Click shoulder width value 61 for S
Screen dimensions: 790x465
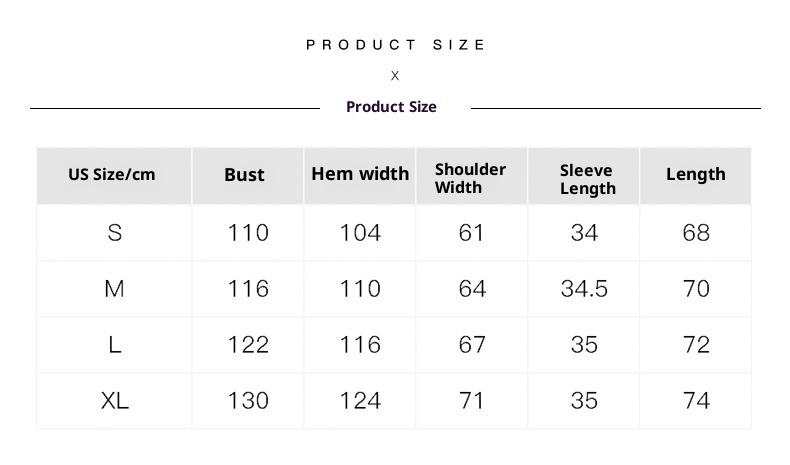(471, 233)
